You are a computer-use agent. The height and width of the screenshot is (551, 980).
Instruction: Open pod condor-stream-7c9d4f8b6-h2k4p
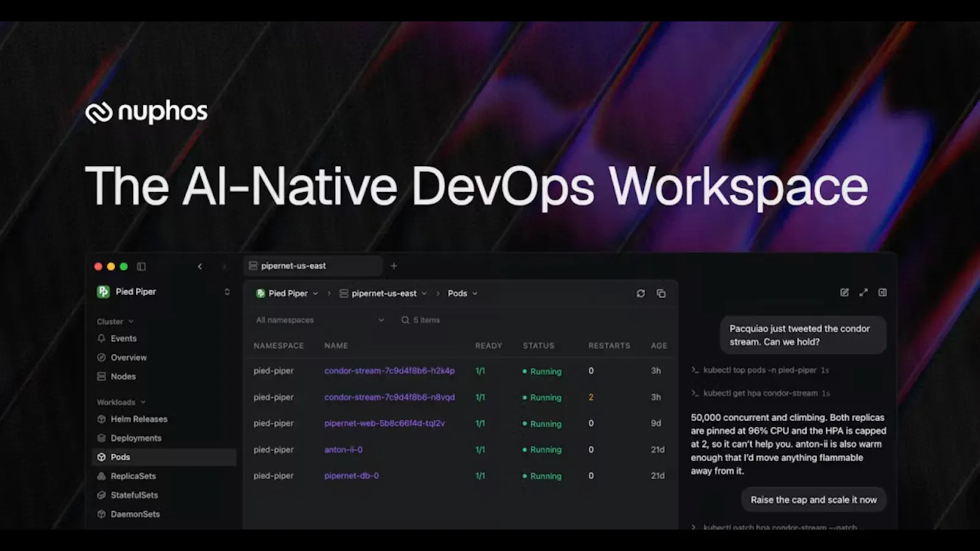pos(390,371)
